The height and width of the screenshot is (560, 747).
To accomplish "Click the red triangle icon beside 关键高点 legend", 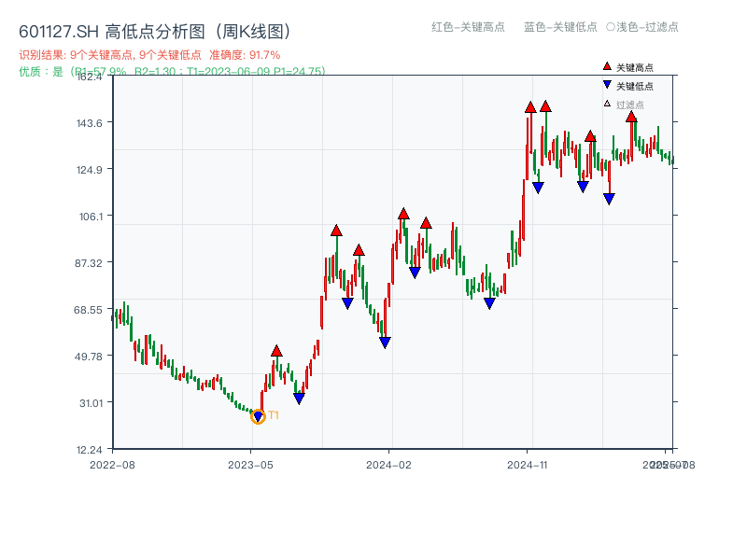I will [x=607, y=66].
